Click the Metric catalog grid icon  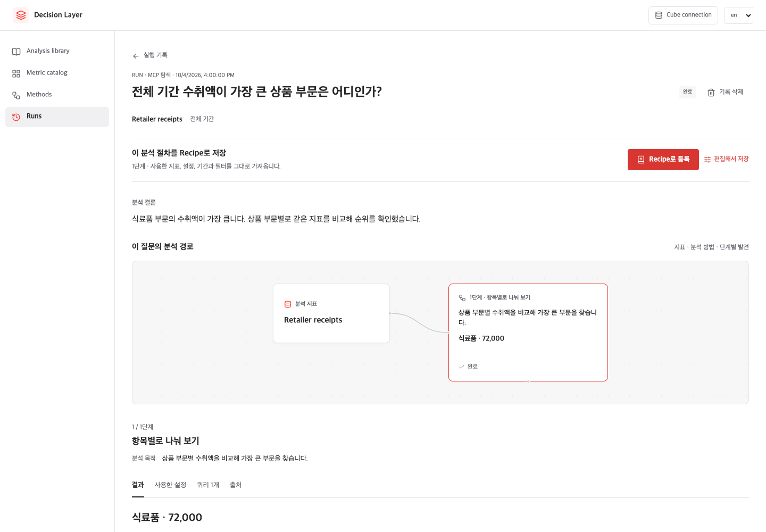(x=16, y=73)
